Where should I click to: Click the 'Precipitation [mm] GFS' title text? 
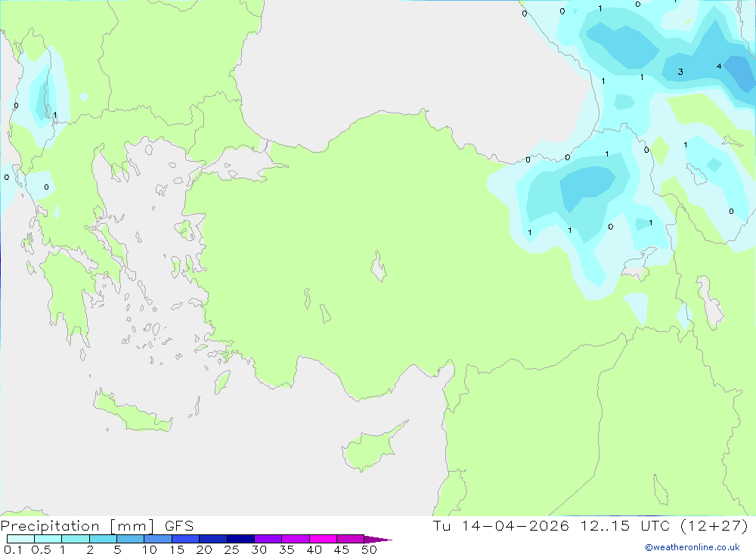(97, 525)
